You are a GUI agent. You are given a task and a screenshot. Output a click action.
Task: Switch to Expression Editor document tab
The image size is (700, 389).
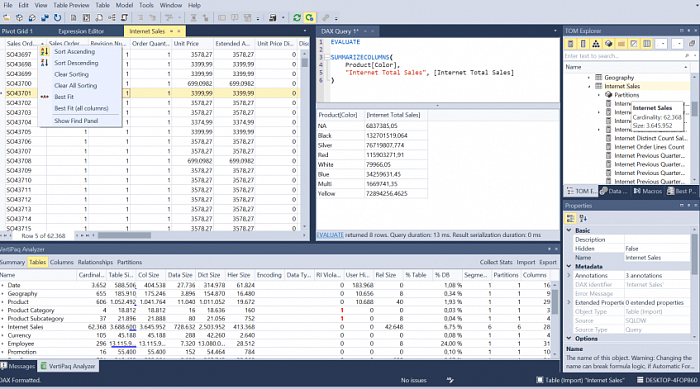coord(81,31)
